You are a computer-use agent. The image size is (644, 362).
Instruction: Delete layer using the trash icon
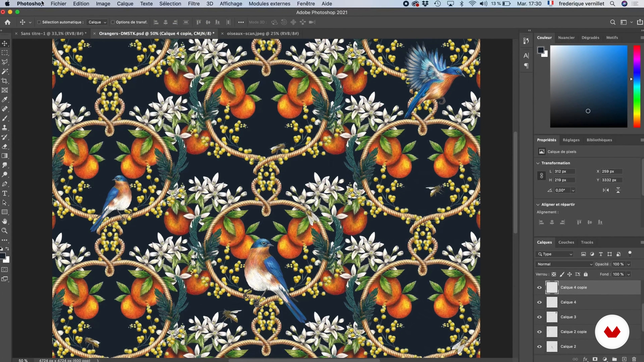[634, 359]
